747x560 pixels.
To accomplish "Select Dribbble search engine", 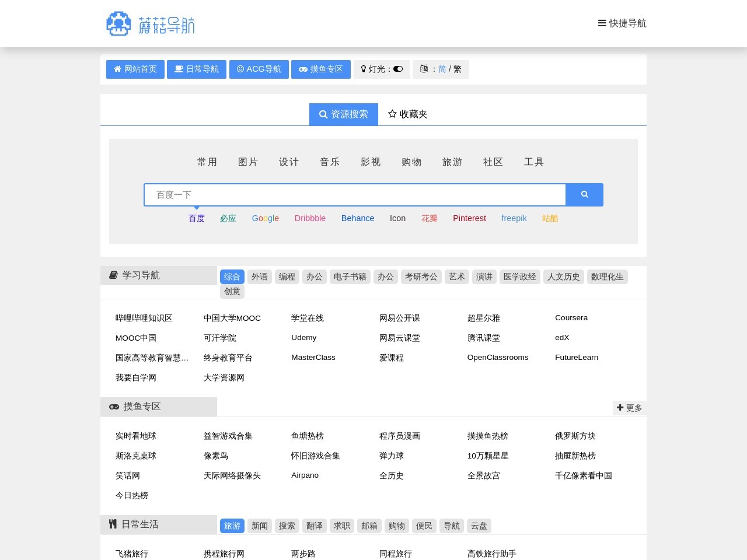I will 310,218.
